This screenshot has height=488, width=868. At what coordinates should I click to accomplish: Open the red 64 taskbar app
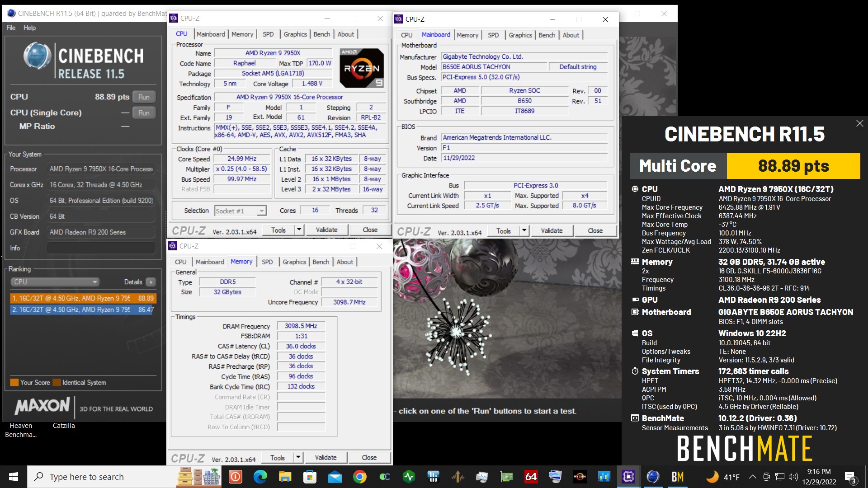(531, 477)
